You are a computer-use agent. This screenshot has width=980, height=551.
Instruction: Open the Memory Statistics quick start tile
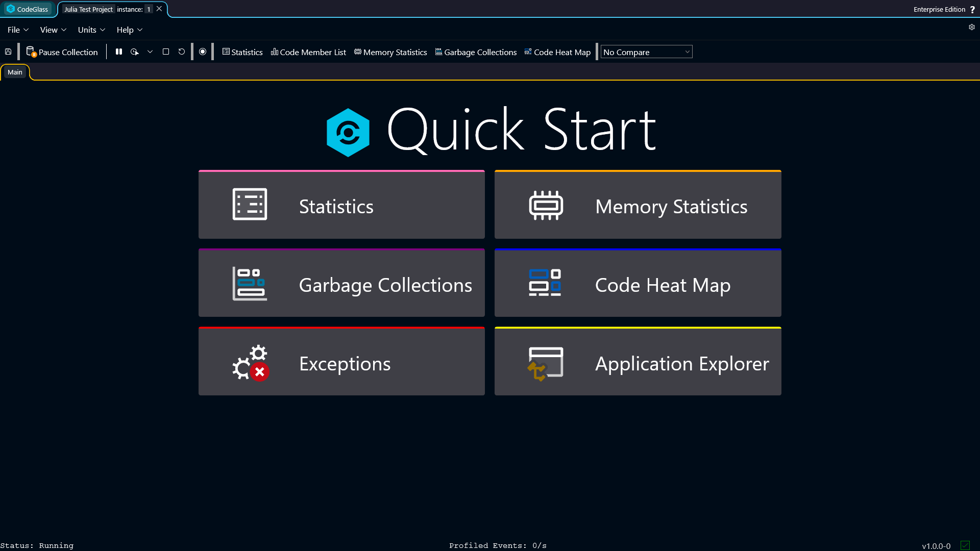pyautogui.click(x=638, y=205)
